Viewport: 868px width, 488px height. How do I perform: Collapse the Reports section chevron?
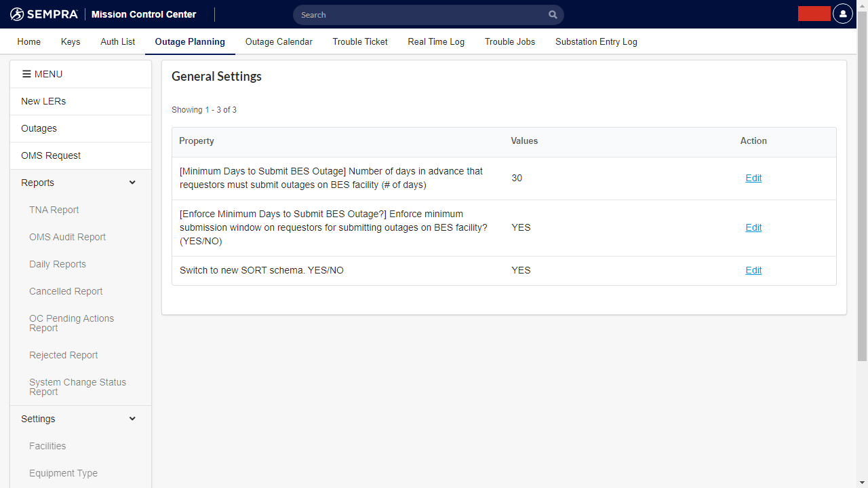coord(132,183)
